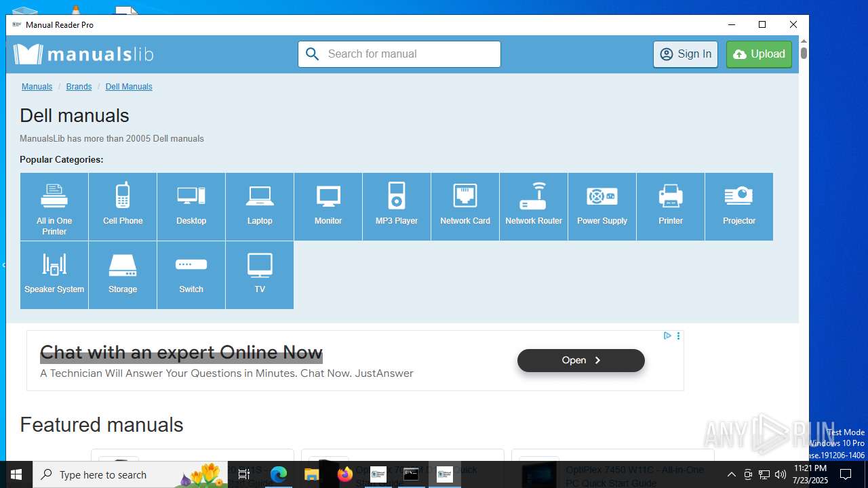868x488 pixels.
Task: Open File Explorer from taskbar
Action: pyautogui.click(x=312, y=474)
